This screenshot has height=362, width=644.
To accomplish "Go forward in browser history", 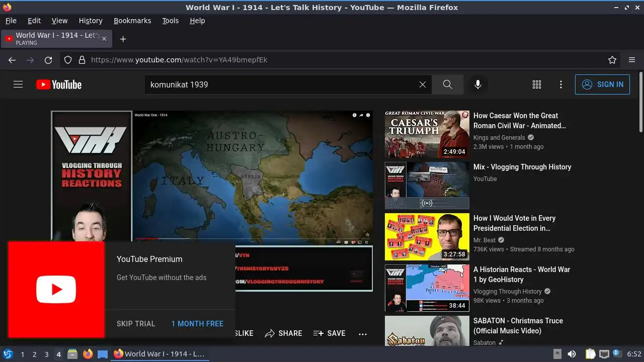I will 30,60.
